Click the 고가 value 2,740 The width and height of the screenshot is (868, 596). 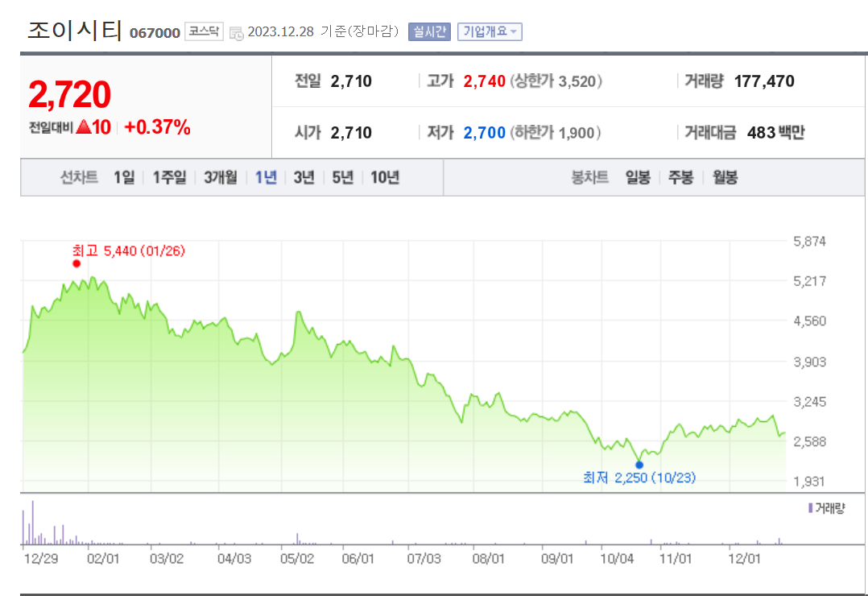(x=485, y=81)
